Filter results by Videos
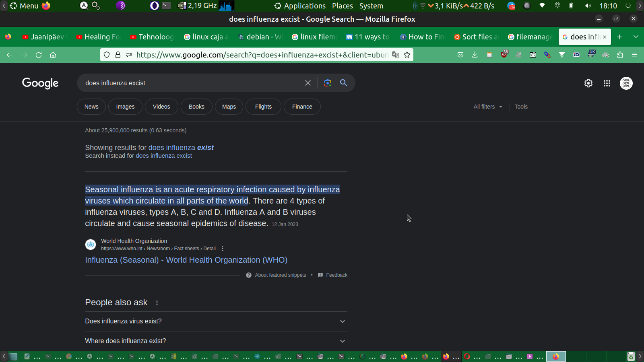Screen dimensions: 644x362 [161, 107]
